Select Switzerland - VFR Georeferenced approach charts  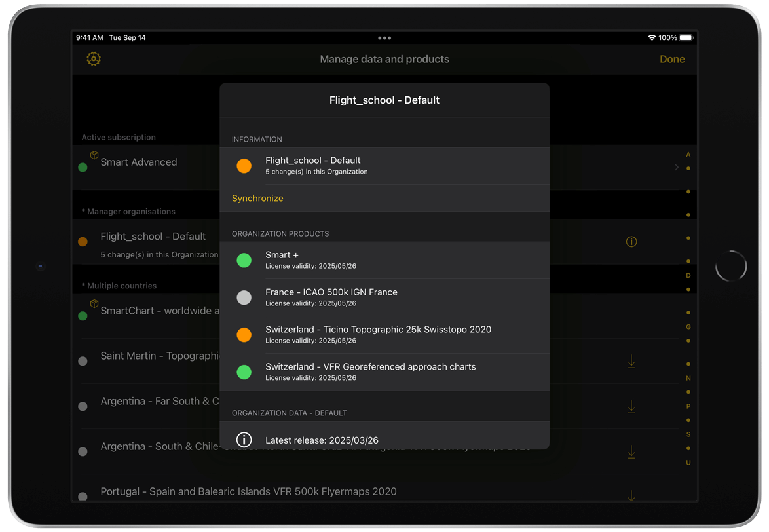tap(384, 372)
